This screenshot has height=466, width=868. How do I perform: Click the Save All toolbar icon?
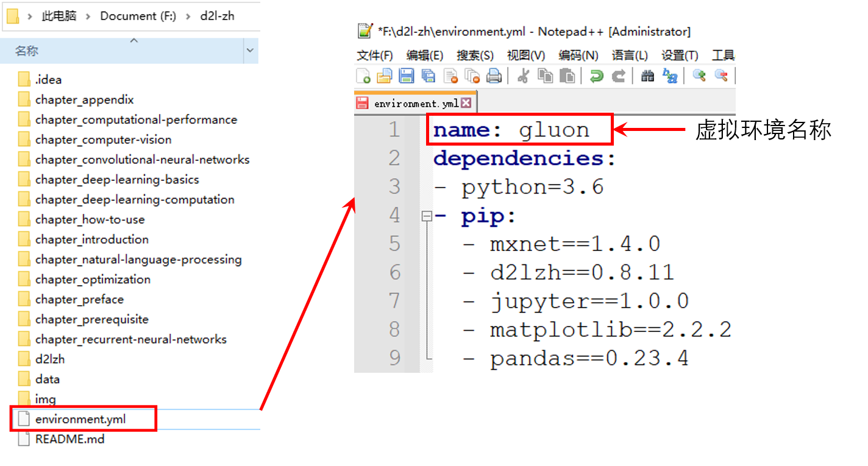tap(429, 76)
